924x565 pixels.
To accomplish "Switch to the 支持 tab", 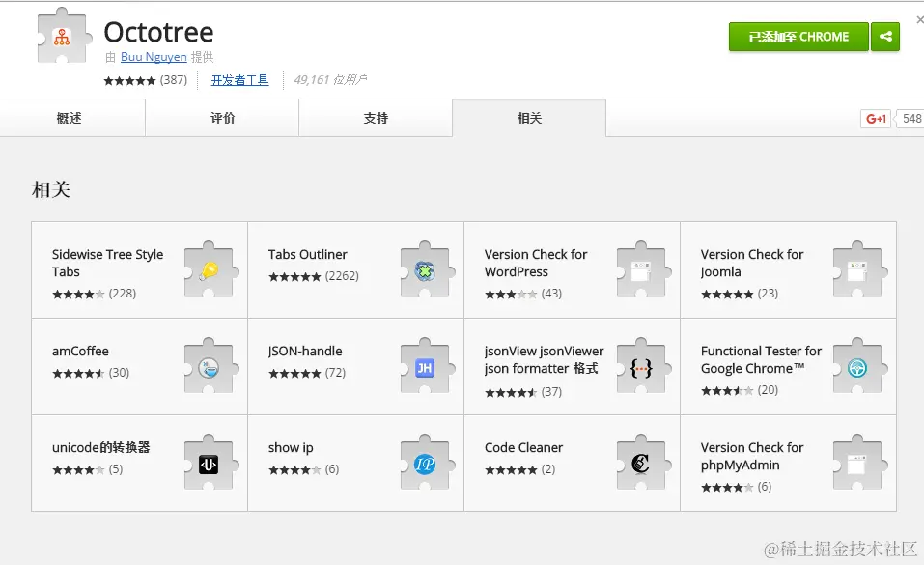I will point(376,118).
